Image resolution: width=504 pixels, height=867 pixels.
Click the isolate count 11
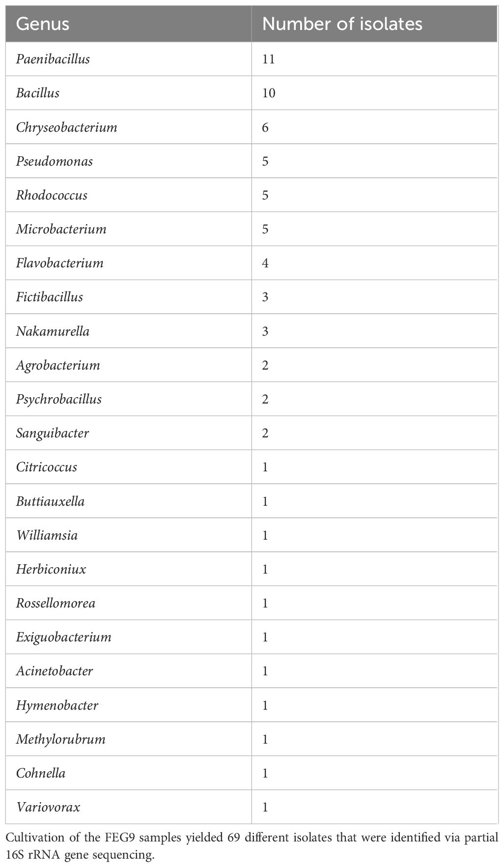268,59
